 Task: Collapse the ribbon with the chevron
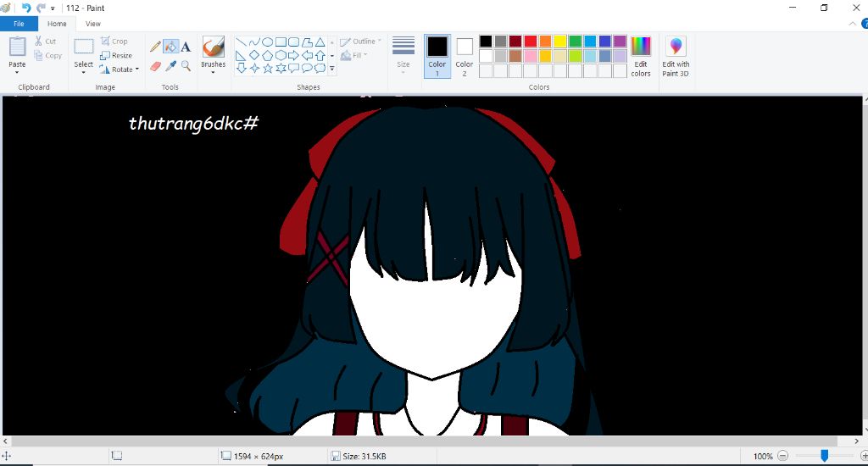tap(853, 24)
